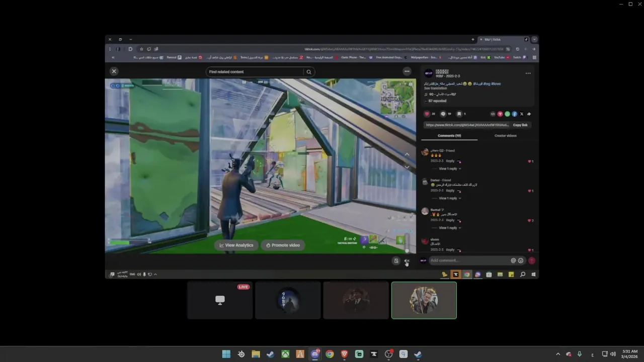
Task: Close the TikTok video viewer with X
Action: pyautogui.click(x=114, y=71)
